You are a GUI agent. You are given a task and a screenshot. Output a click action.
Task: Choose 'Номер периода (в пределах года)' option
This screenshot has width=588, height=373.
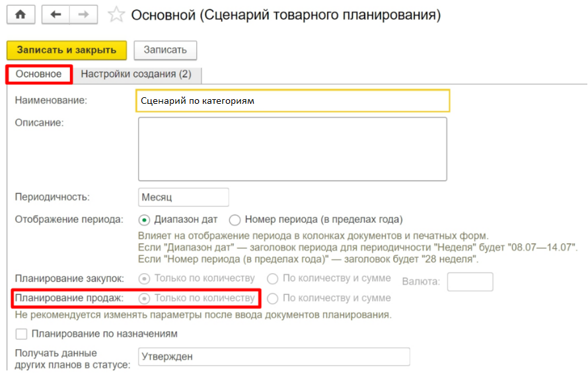(x=235, y=220)
